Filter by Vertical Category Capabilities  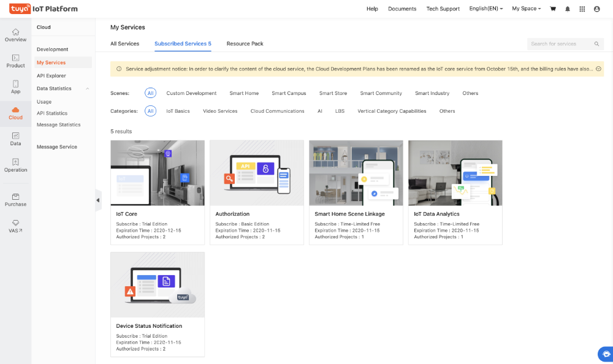click(392, 111)
